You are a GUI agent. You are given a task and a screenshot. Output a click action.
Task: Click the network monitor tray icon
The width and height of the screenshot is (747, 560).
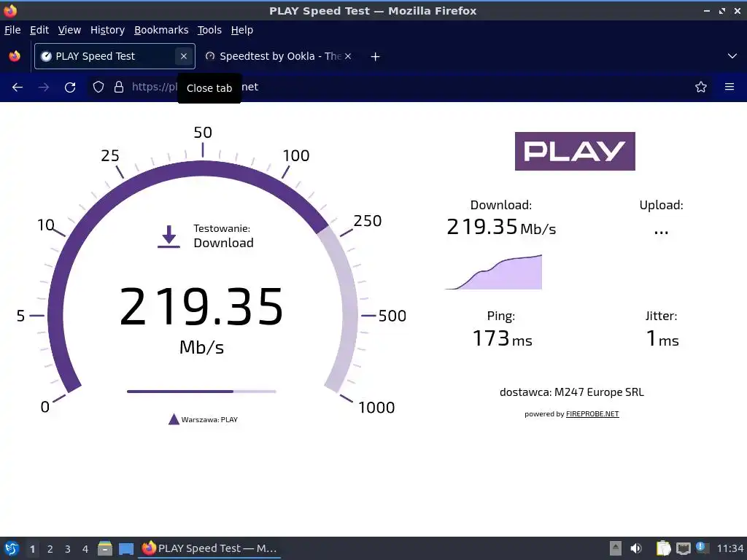[683, 548]
